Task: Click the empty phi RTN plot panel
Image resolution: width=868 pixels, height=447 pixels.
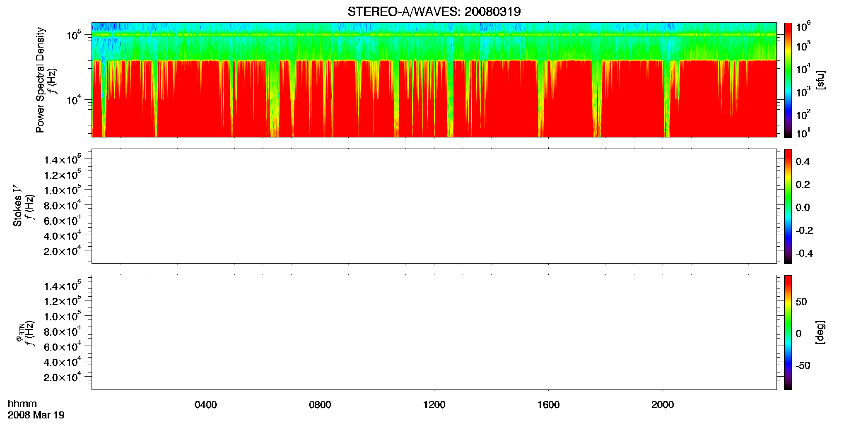Action: (x=434, y=332)
